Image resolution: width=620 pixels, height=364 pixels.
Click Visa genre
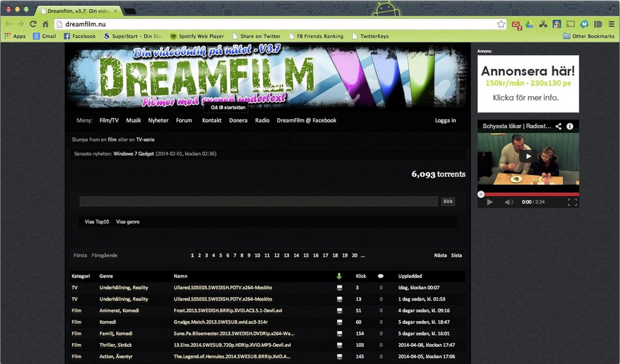coord(128,221)
